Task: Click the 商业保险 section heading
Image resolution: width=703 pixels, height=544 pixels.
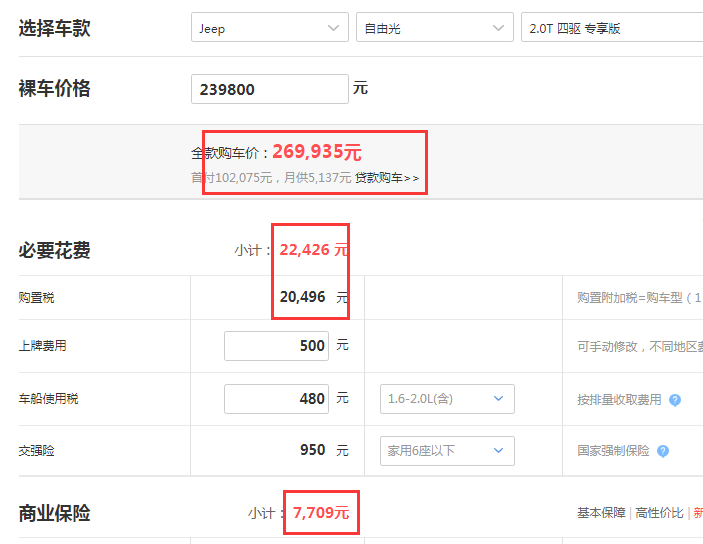Action: [54, 513]
